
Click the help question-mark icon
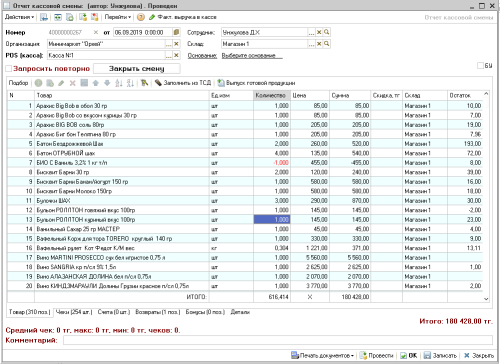[x=141, y=17]
